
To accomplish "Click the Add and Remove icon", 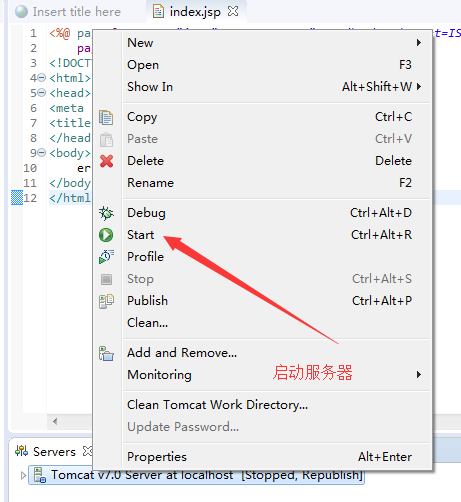I will (x=106, y=353).
